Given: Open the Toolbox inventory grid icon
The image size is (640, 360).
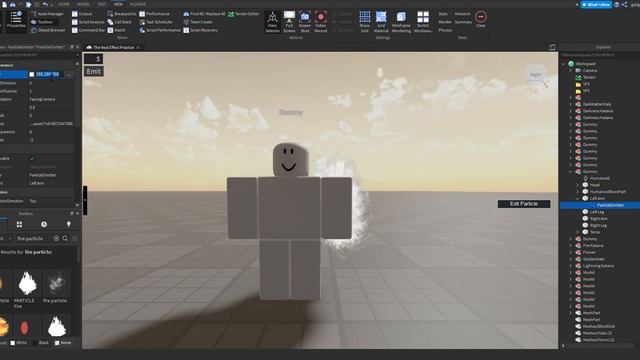Looking at the screenshot, I should 19,224.
